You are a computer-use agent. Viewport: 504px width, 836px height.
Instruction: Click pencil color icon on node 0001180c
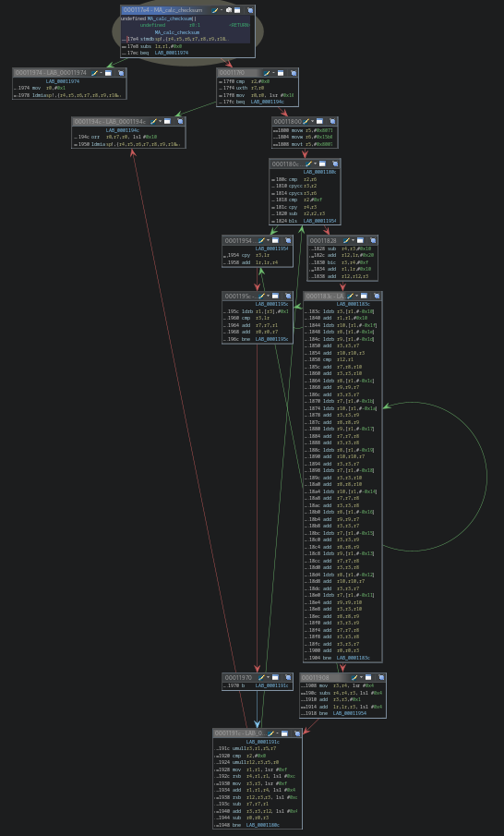[308, 164]
